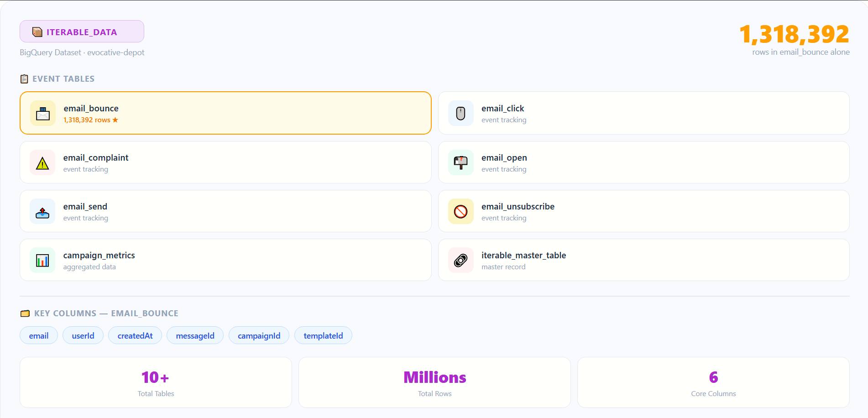
Task: Select the userId column chip
Action: [83, 335]
